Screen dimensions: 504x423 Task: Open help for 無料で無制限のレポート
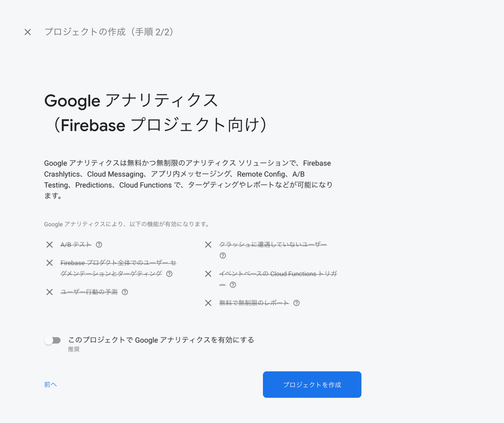(297, 302)
